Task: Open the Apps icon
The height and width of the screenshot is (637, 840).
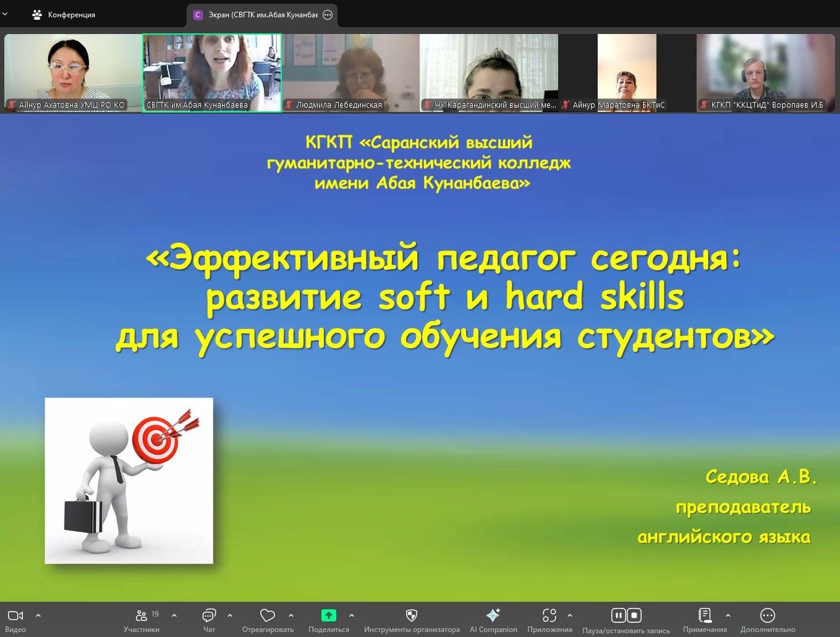Action: (549, 615)
